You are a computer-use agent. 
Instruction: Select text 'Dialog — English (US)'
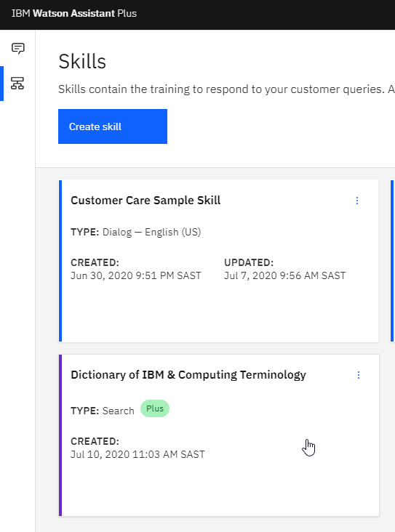pyautogui.click(x=151, y=232)
